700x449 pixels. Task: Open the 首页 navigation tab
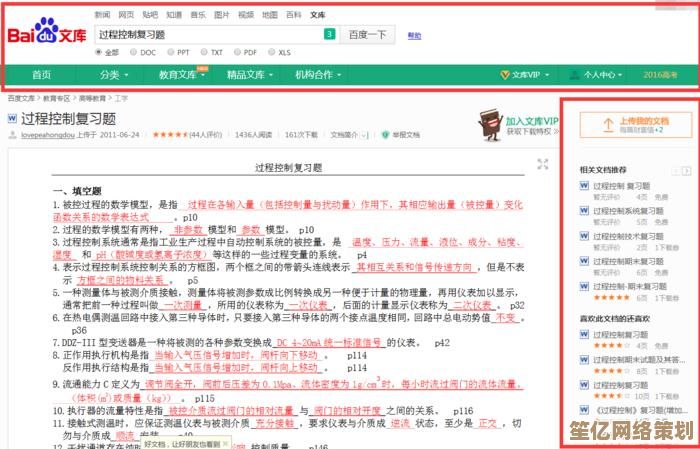[x=41, y=75]
